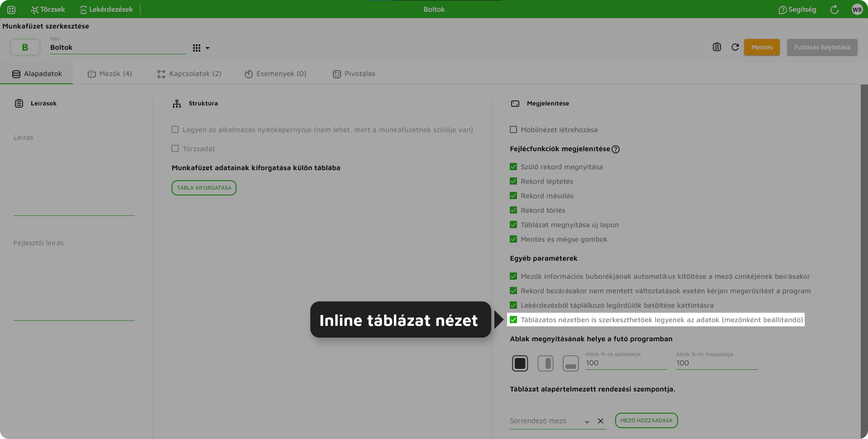Viewport: 868px width, 439px height.
Task: Enable Mobilnézet létrehozása checkbox
Action: (x=513, y=129)
